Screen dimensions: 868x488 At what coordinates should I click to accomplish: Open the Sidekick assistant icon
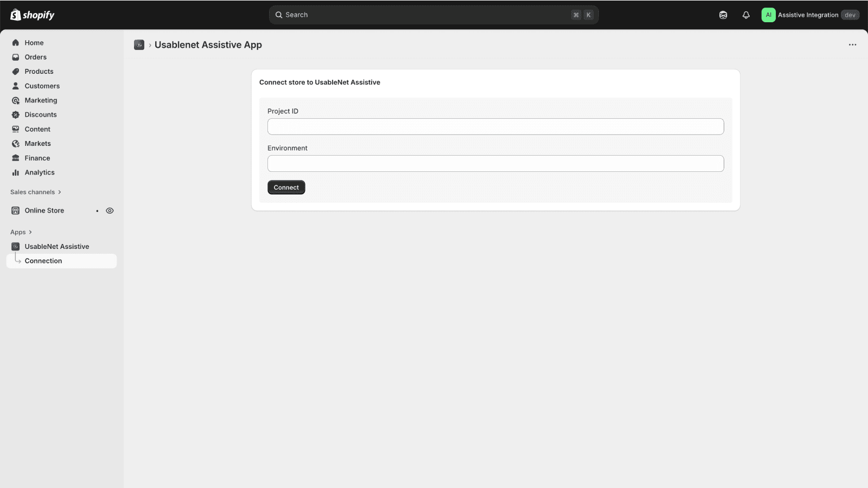pos(723,15)
